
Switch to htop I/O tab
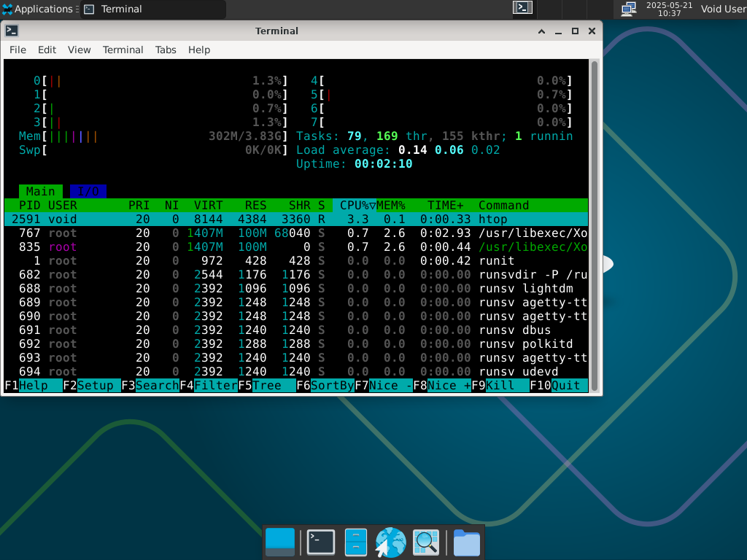tap(88, 192)
